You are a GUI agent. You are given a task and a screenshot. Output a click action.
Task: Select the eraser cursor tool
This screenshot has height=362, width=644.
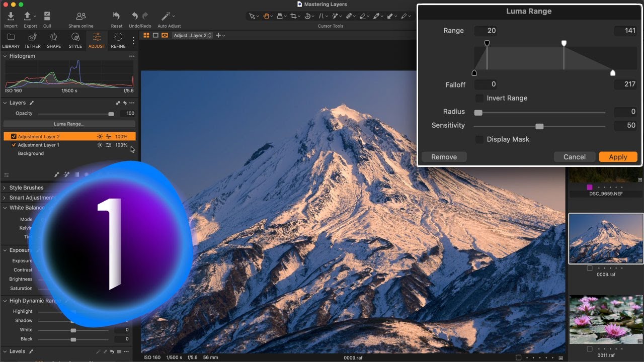pos(362,17)
